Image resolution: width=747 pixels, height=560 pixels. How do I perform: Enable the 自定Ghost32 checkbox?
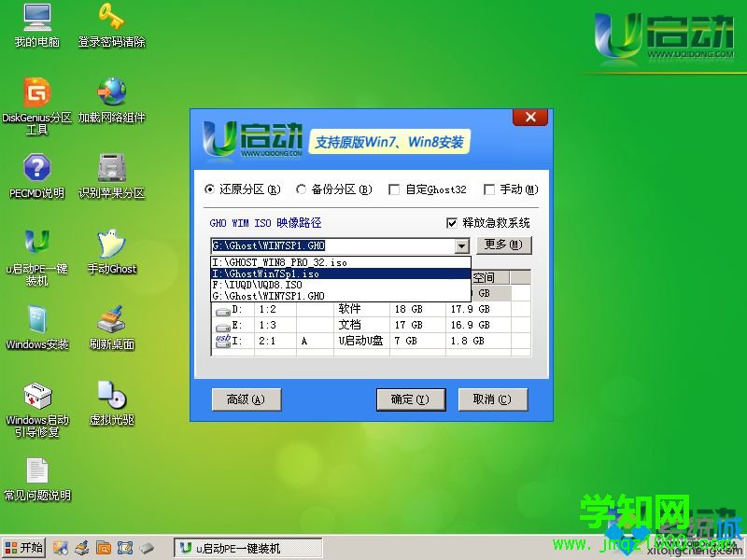click(394, 189)
